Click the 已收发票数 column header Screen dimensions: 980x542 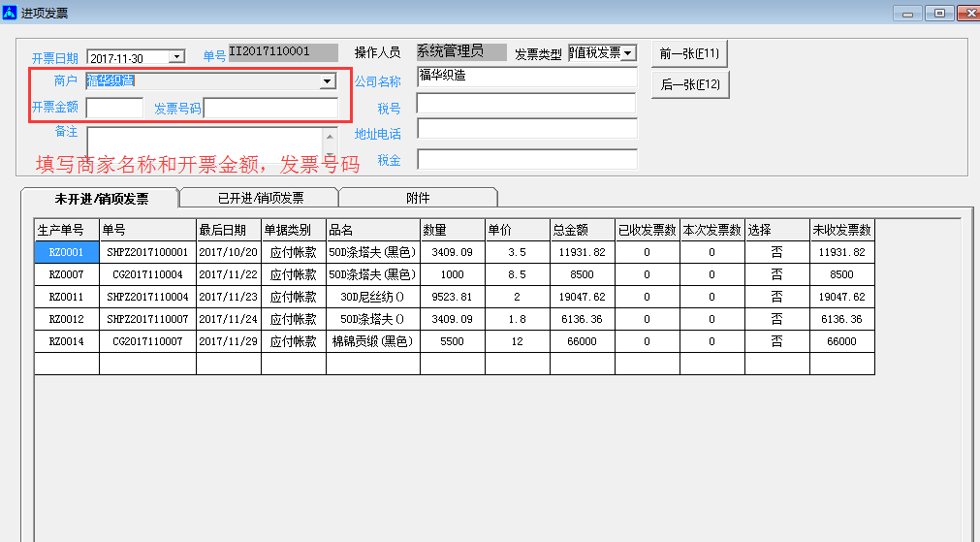(648, 230)
